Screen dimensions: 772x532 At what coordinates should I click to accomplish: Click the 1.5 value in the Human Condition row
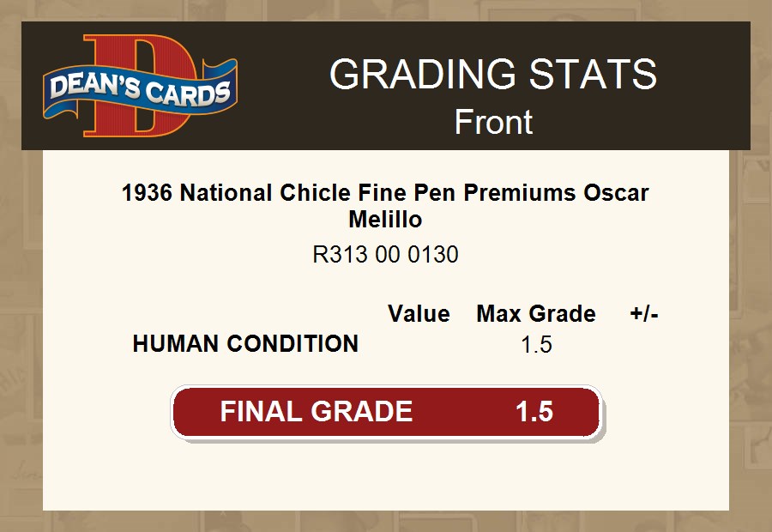click(x=536, y=345)
